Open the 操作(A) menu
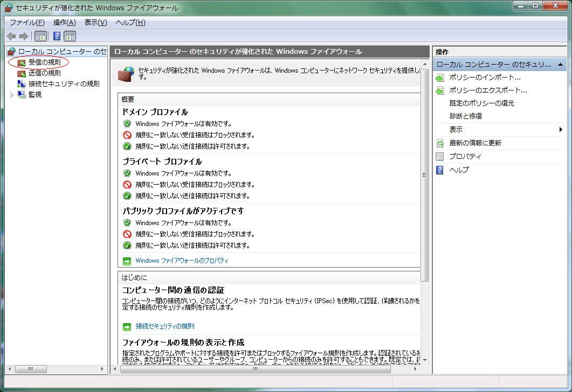The image size is (572, 392). 64,23
